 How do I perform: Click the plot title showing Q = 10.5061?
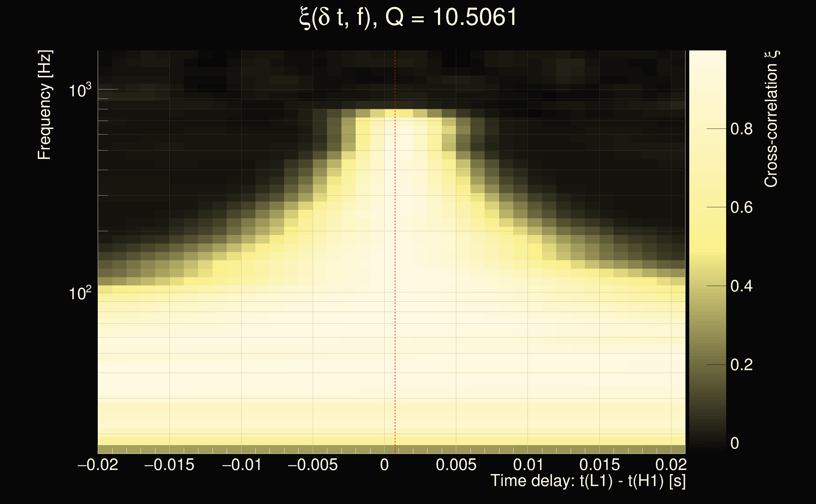[408, 17]
